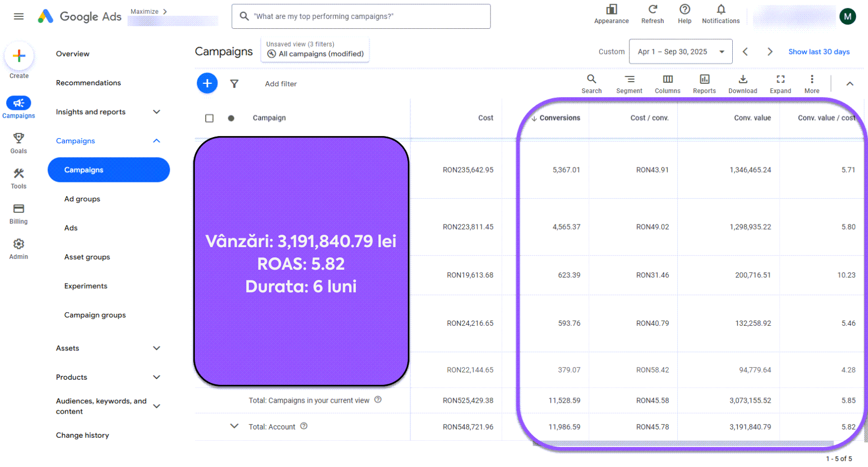868x467 pixels.
Task: Select the active Campaigns sub-item
Action: 109,170
